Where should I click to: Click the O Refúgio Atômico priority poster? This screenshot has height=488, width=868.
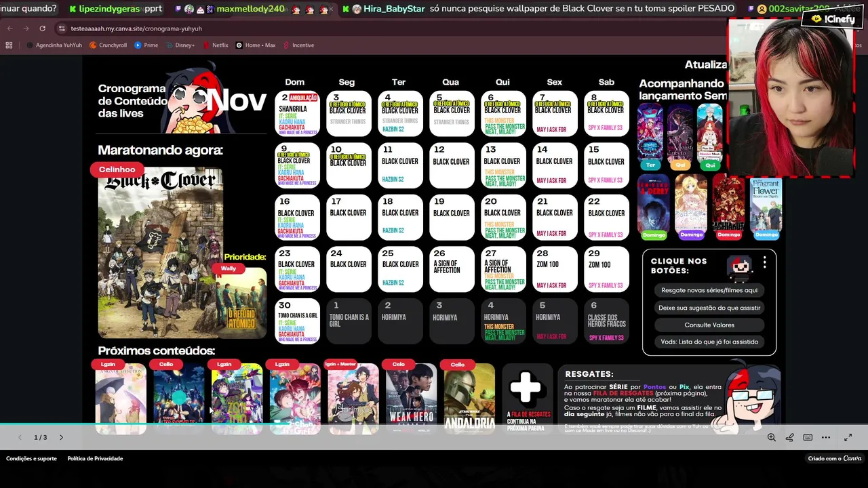click(x=241, y=302)
